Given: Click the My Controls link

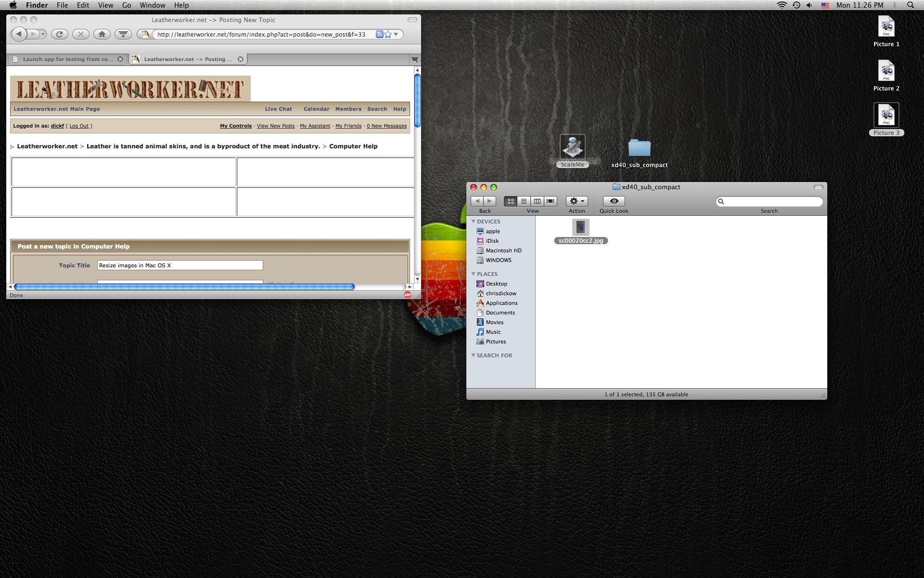Looking at the screenshot, I should 236,126.
